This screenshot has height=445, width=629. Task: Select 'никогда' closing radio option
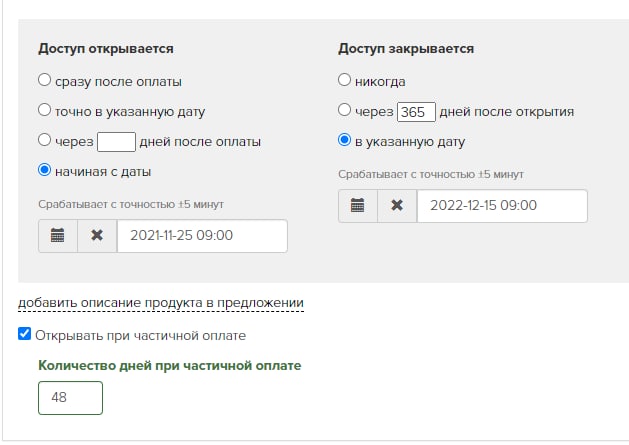click(x=344, y=79)
